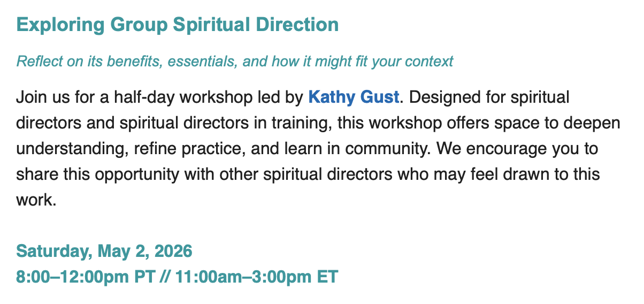The width and height of the screenshot is (644, 304).
Task: Click the word "Reflect" in the italic subtitle
Action: (x=39, y=62)
